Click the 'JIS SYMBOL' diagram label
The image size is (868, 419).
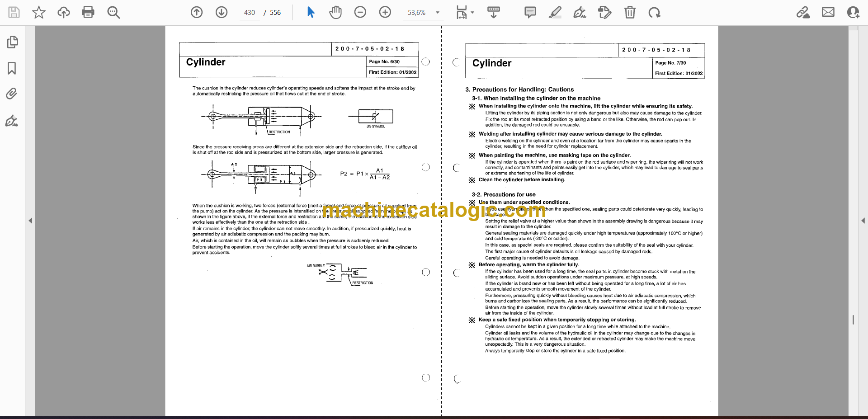coord(376,127)
